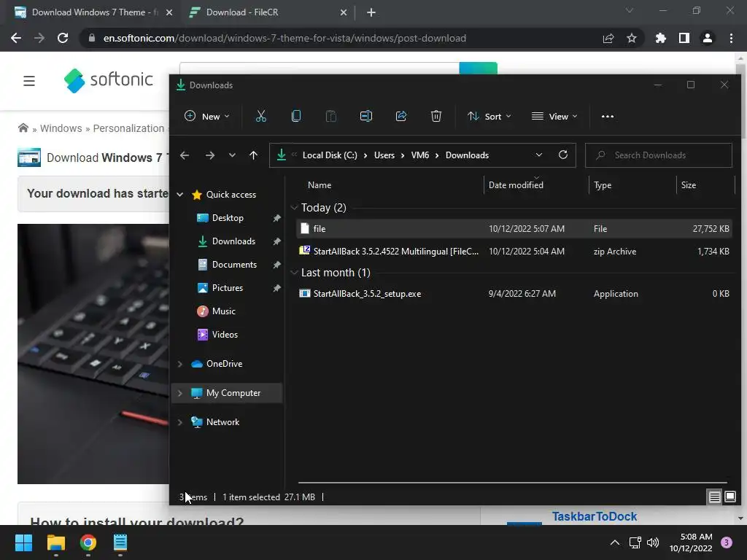747x560 pixels.
Task: Go back in File Explorer navigation
Action: click(185, 155)
